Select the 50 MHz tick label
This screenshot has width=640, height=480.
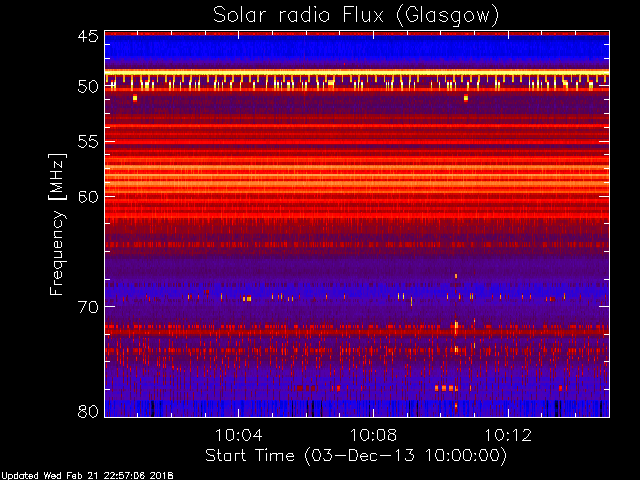tap(87, 87)
